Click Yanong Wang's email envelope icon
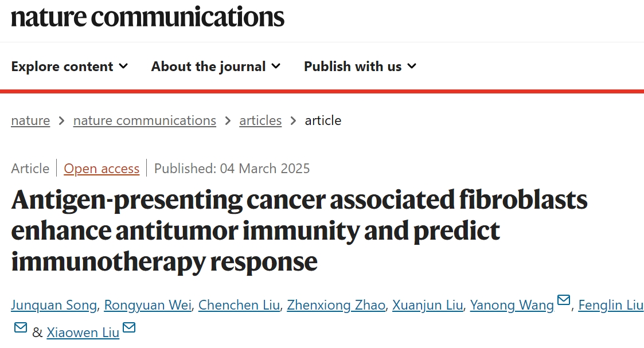644x348 pixels. (564, 300)
